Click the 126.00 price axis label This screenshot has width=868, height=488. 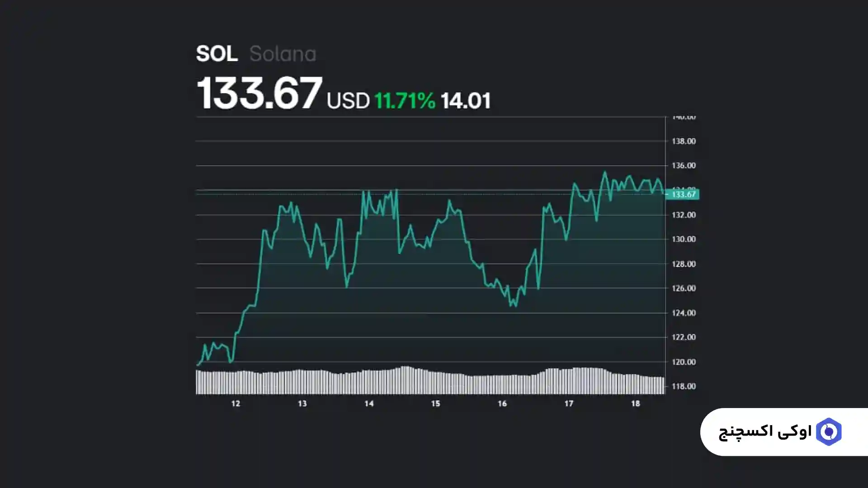point(683,288)
